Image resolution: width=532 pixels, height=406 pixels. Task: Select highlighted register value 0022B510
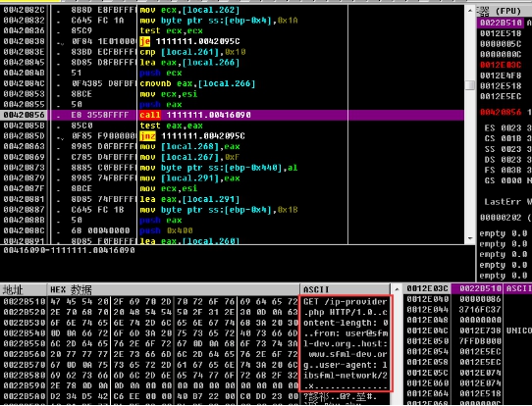point(501,23)
